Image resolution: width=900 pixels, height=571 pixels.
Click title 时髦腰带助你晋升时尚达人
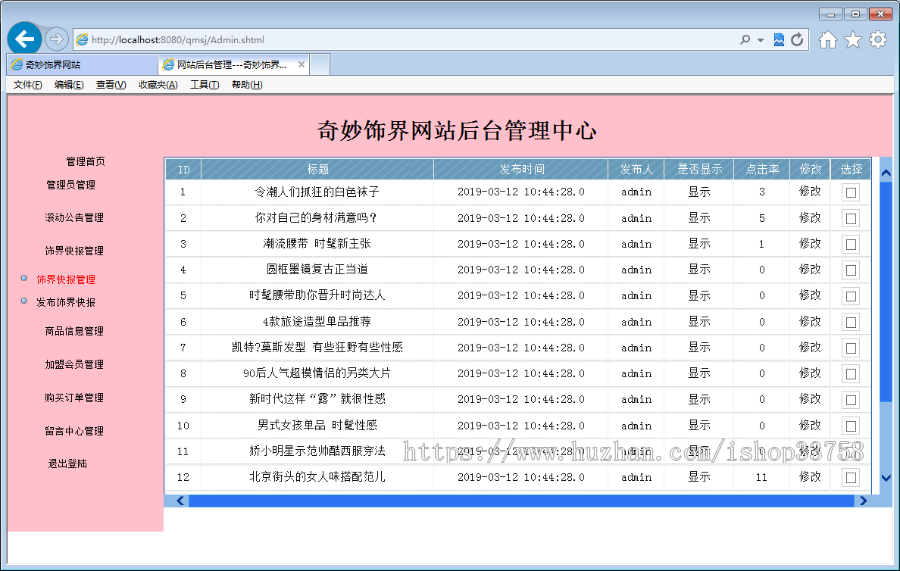pyautogui.click(x=317, y=296)
